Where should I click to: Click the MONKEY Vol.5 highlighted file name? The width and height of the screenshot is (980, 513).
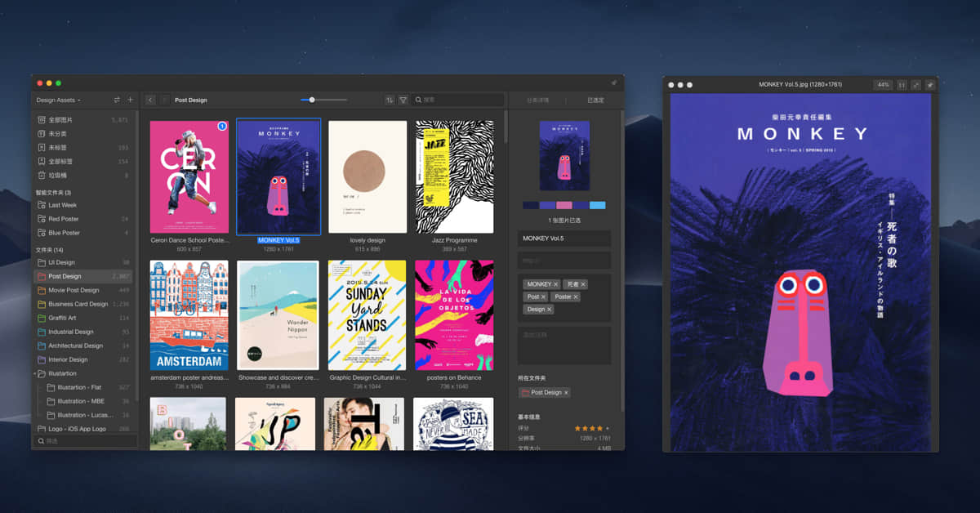[278, 240]
